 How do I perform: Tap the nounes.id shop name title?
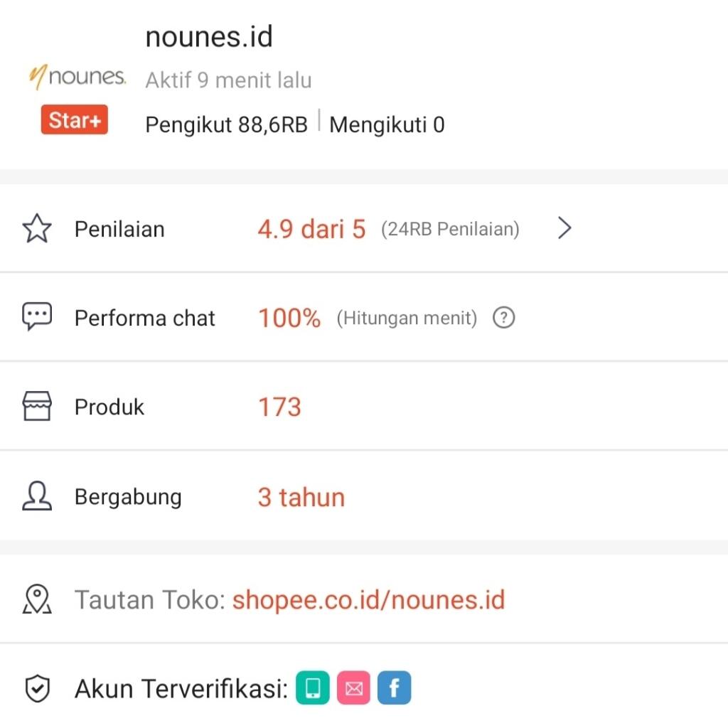click(209, 37)
